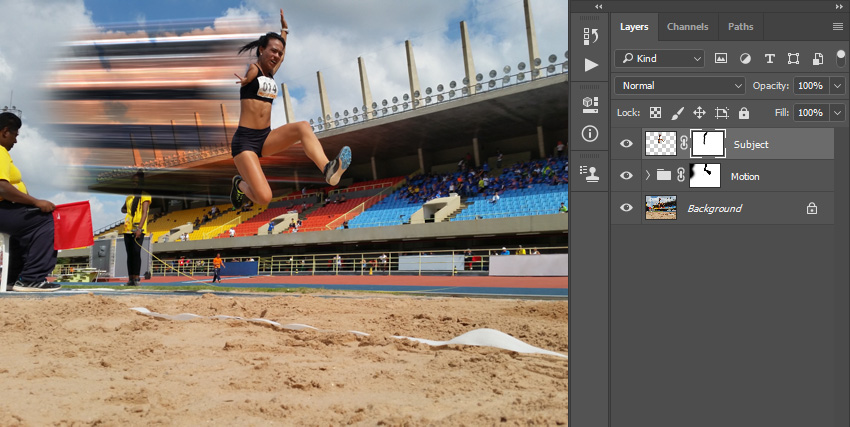
Task: Open the Fill slider dropdown arrow
Action: [x=838, y=113]
